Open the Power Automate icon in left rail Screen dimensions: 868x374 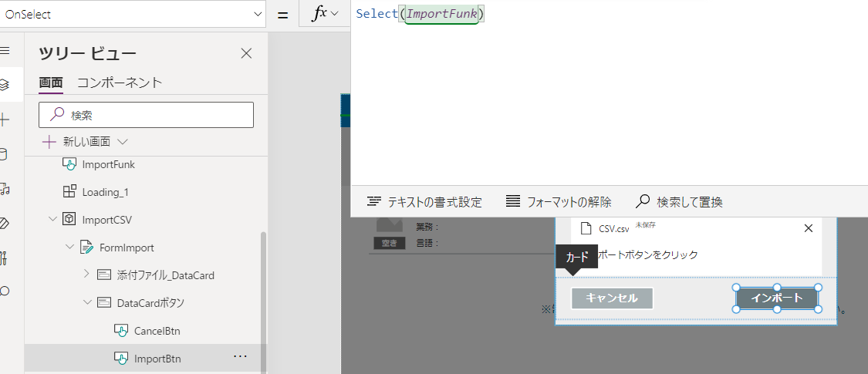point(5,224)
